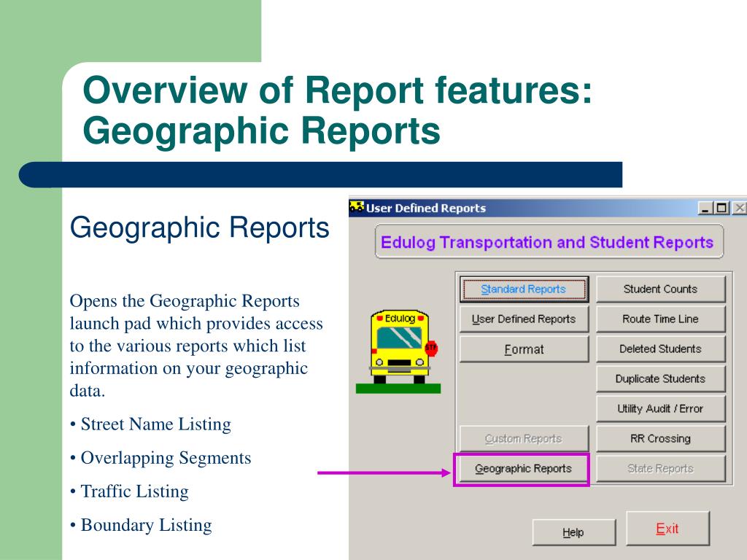
Task: Click the Edulog school bus image
Action: [399, 351]
